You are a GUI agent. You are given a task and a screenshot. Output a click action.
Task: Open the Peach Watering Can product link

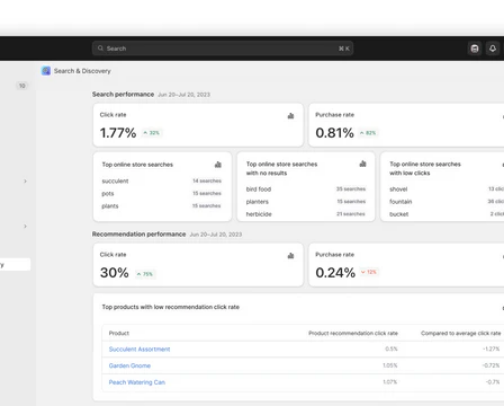click(x=137, y=382)
